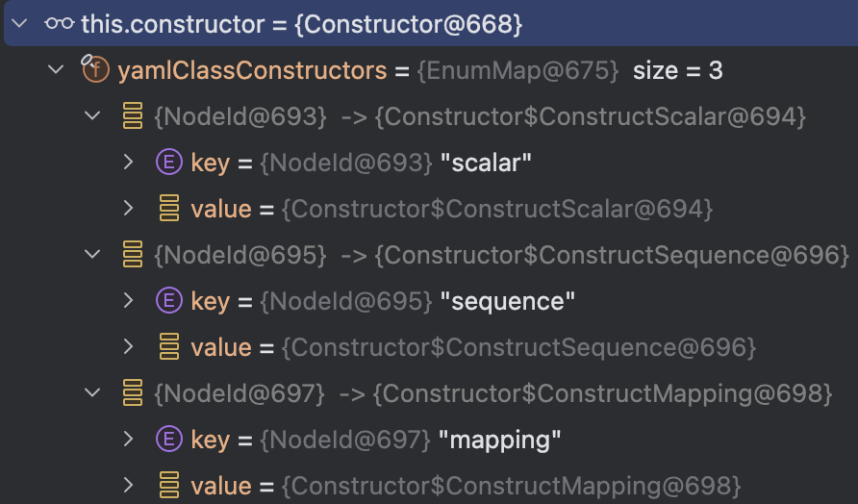The width and height of the screenshot is (858, 504).
Task: Click the map entry icon for NodeId@693
Action: point(133,116)
